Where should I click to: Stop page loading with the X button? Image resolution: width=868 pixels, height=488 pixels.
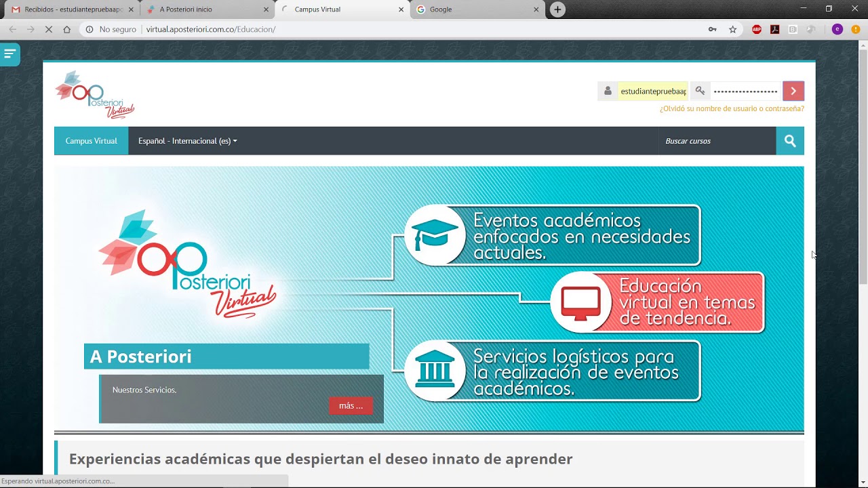(x=49, y=29)
